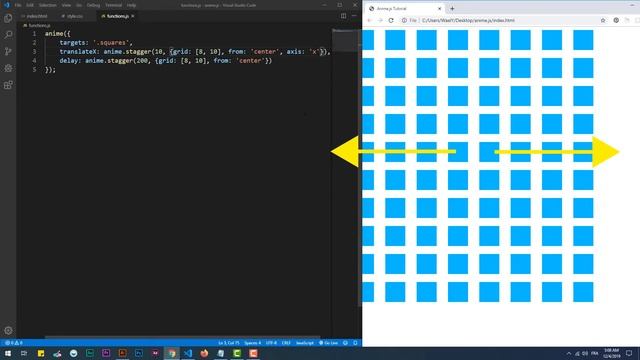This screenshot has width=640, height=360.
Task: Open the Windows Action Center
Action: coord(629,353)
